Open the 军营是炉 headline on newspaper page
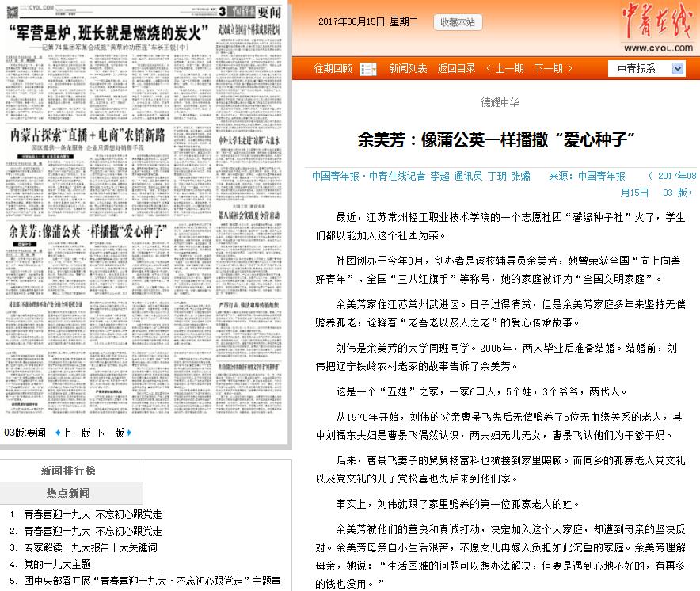Screen dimensions: 700x591 [109, 32]
